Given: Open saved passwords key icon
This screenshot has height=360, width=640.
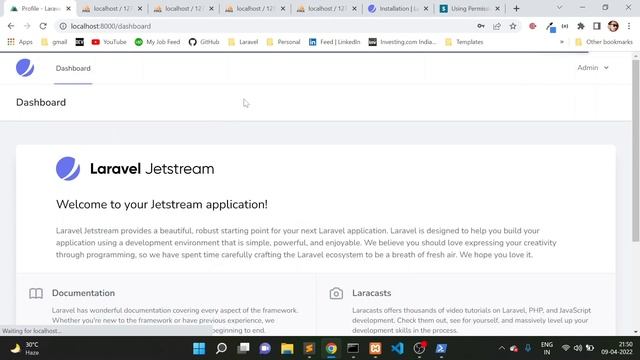Looking at the screenshot, I should (481, 26).
